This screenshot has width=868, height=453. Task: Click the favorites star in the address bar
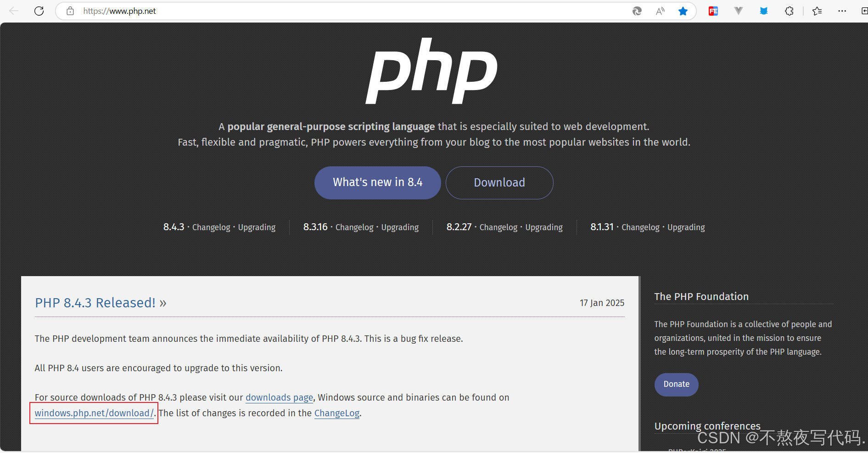pyautogui.click(x=683, y=11)
